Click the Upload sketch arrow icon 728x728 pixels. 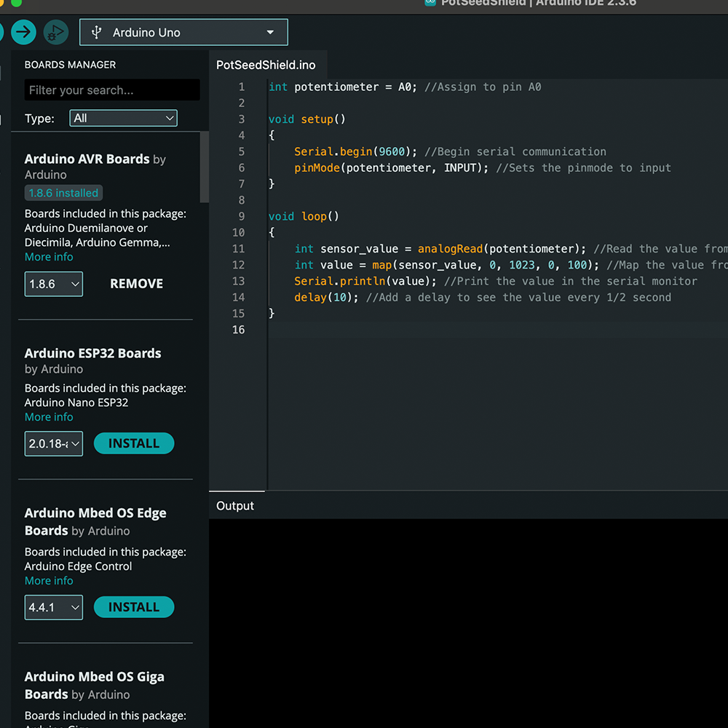24,32
